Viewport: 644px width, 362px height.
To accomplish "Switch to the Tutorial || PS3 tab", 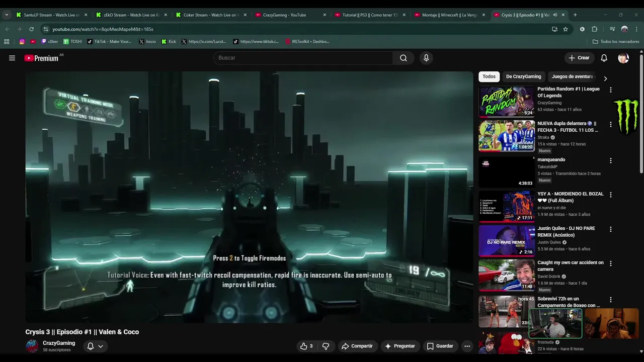I will [x=370, y=15].
